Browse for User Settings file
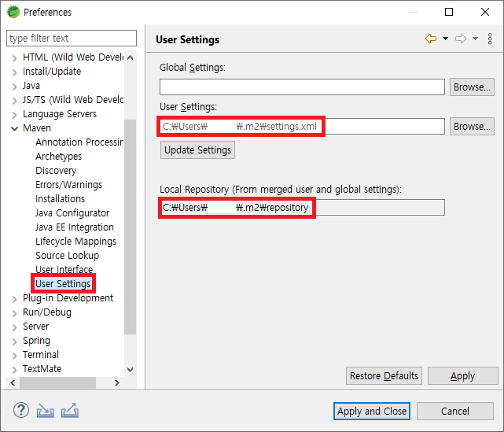 (x=472, y=127)
